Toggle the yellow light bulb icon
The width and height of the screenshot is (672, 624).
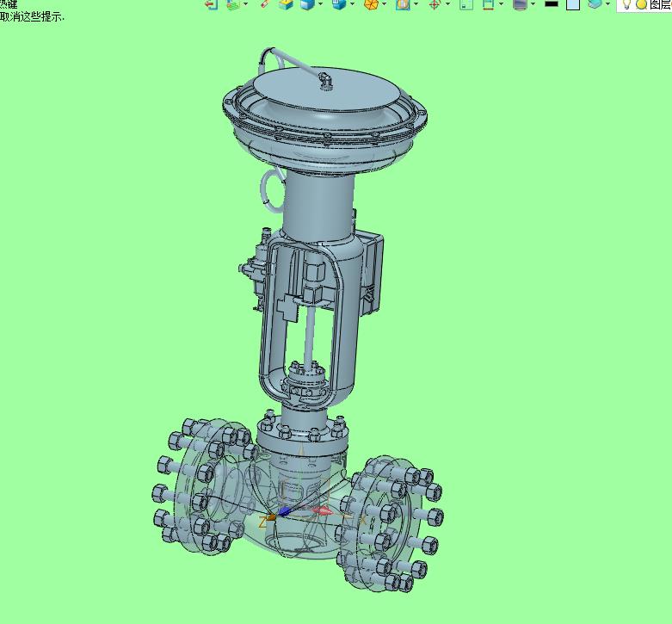(x=641, y=3)
